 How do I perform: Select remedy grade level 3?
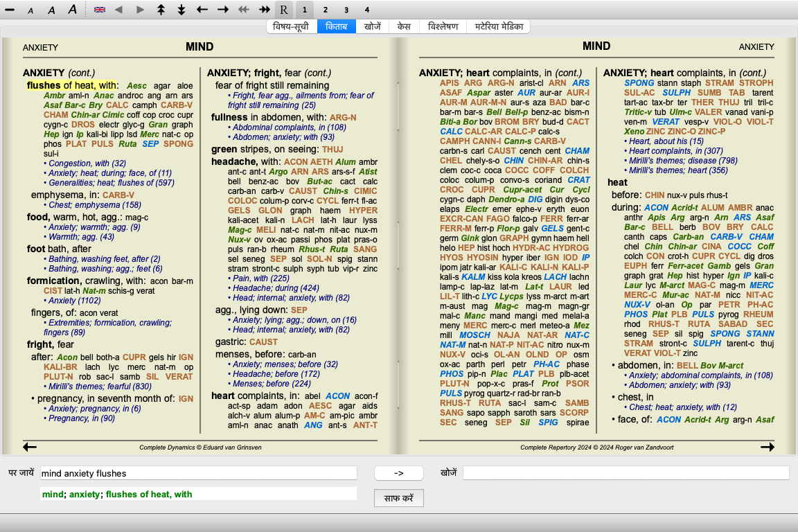346,10
